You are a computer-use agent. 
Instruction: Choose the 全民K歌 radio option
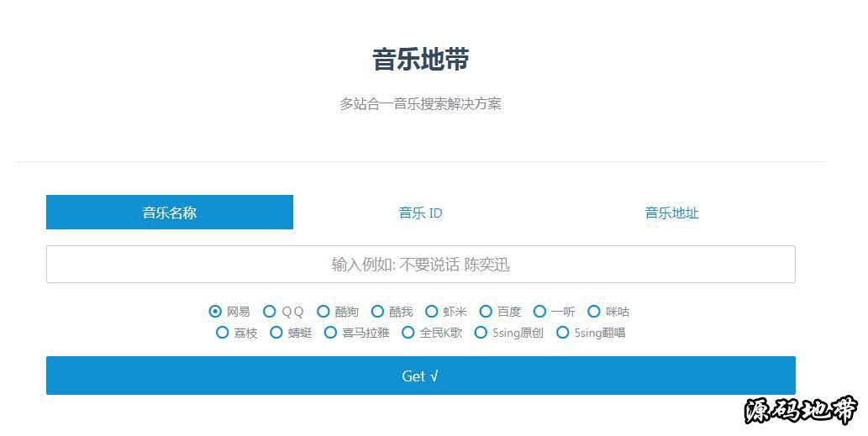(x=408, y=333)
